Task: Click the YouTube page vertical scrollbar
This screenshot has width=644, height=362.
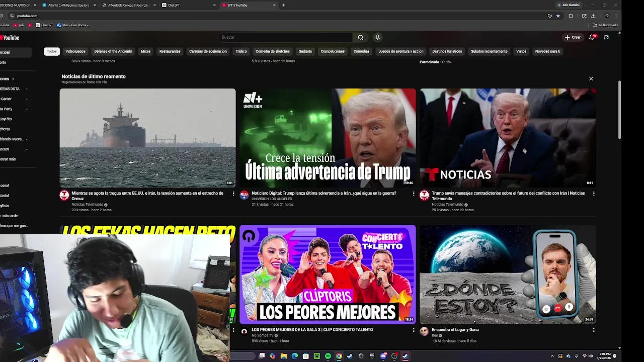Action: pyautogui.click(x=619, y=110)
